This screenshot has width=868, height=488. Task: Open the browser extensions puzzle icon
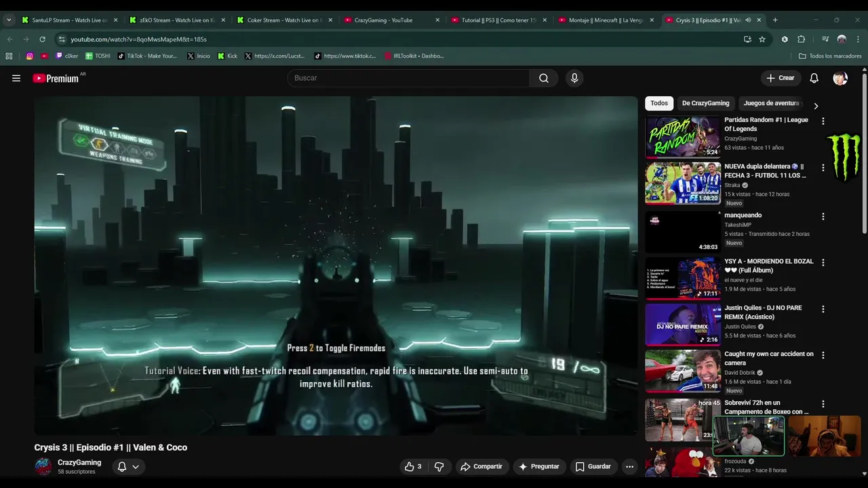801,39
